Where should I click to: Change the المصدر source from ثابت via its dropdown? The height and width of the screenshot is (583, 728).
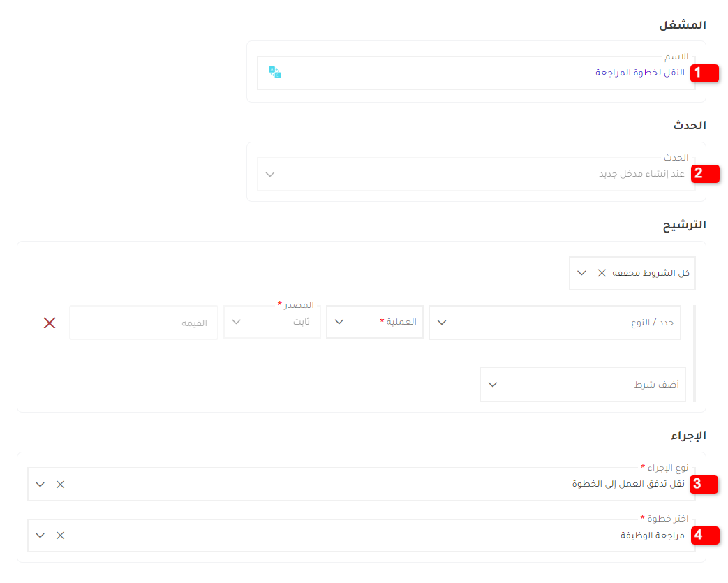coord(235,322)
